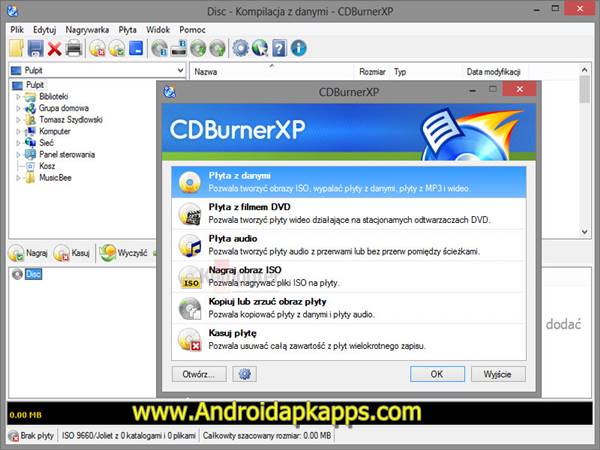Image resolution: width=600 pixels, height=450 pixels.
Task: Open the Nagrywarka menu
Action: click(87, 30)
